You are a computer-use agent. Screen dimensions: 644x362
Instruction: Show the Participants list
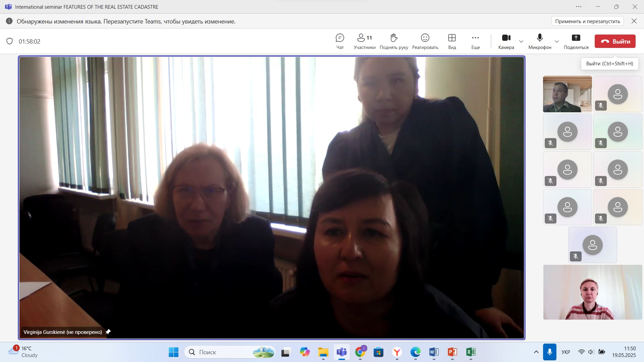pyautogui.click(x=365, y=42)
